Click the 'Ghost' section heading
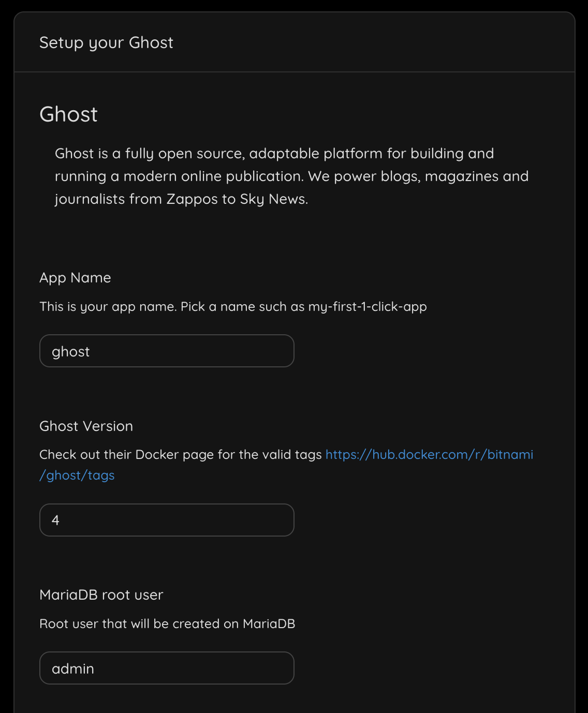This screenshot has width=588, height=713. pyautogui.click(x=68, y=114)
